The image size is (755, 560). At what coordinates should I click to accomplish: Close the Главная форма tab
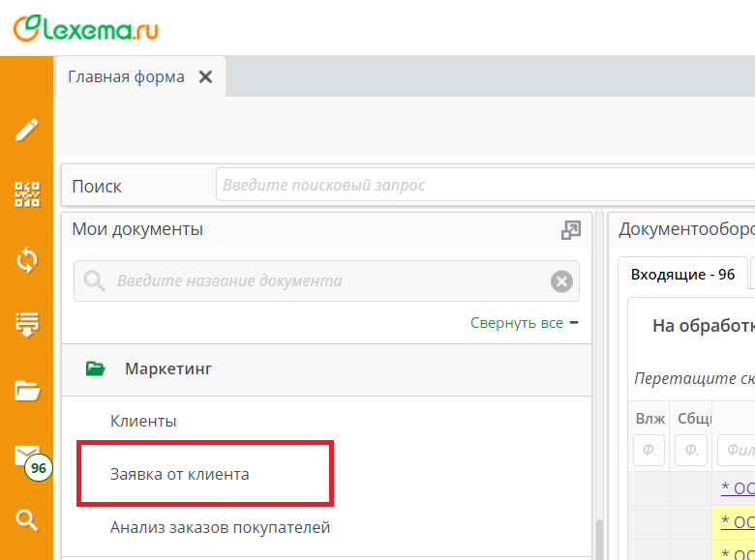click(205, 77)
